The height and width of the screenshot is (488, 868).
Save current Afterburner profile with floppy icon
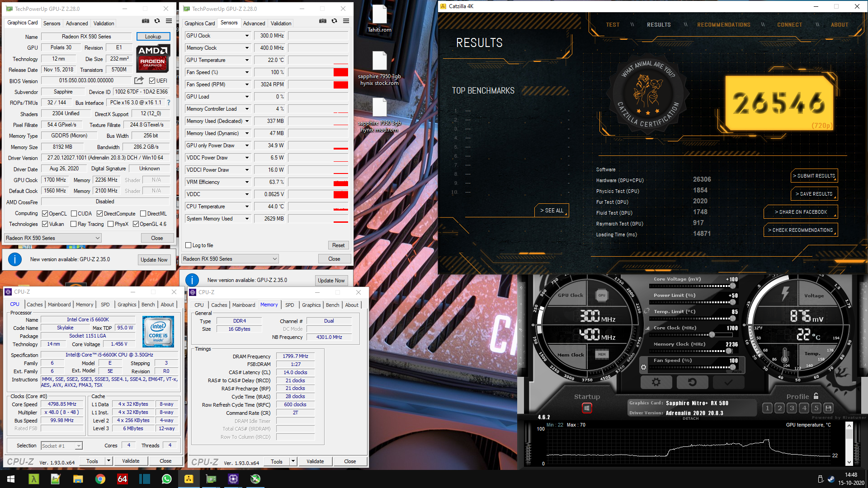click(x=828, y=408)
